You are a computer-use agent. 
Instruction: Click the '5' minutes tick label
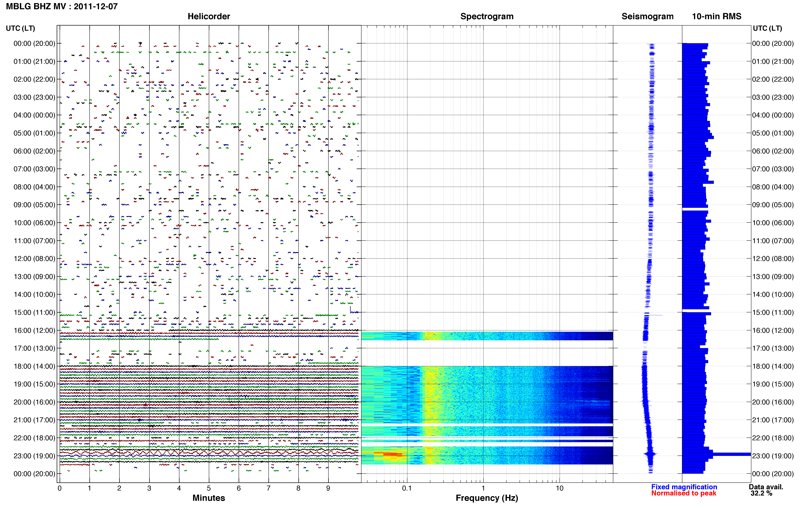point(209,488)
